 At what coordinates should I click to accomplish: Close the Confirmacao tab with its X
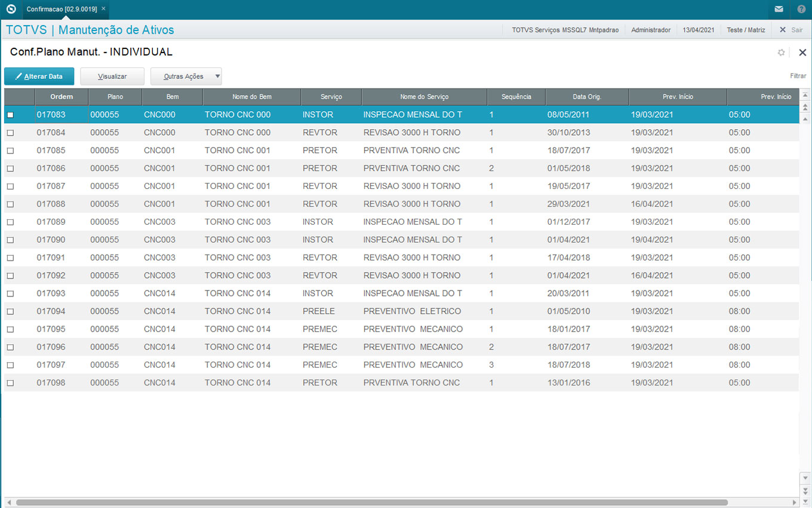click(x=103, y=9)
